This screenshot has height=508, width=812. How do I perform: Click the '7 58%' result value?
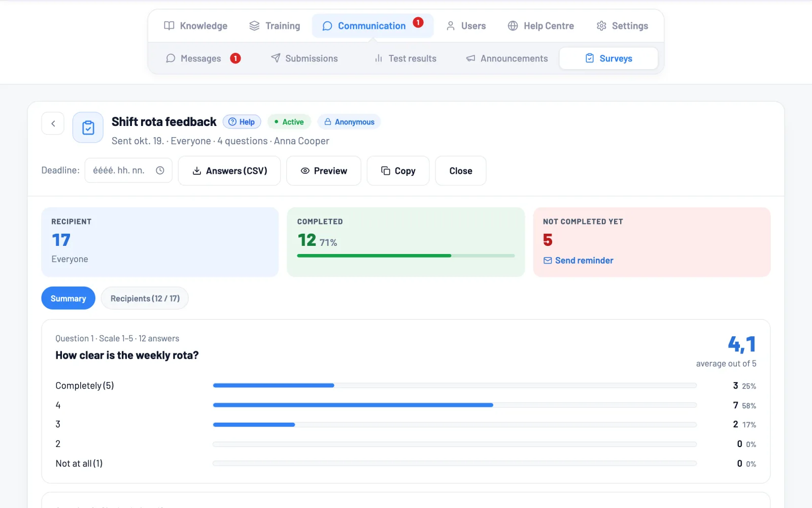745,405
